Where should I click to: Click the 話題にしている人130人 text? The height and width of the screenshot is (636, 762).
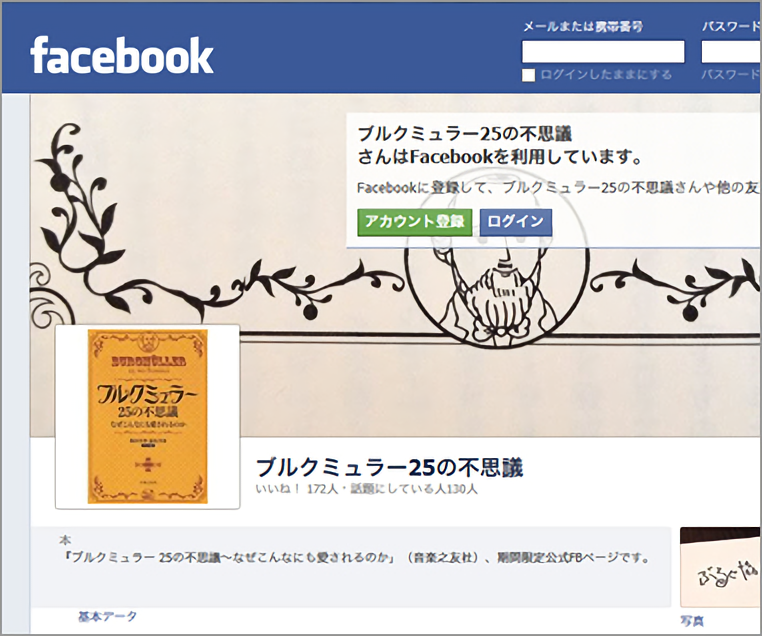pos(414,489)
